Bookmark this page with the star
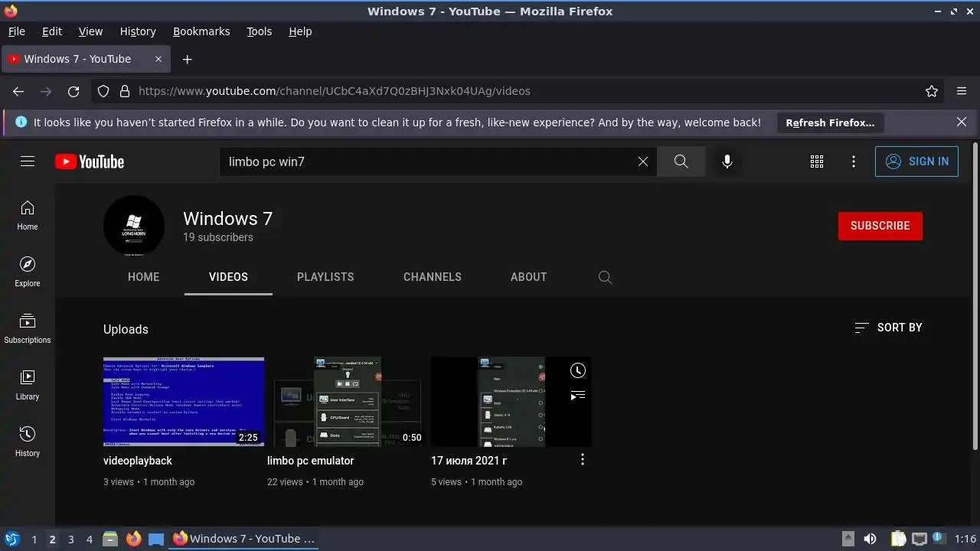The image size is (980, 551). 932,91
